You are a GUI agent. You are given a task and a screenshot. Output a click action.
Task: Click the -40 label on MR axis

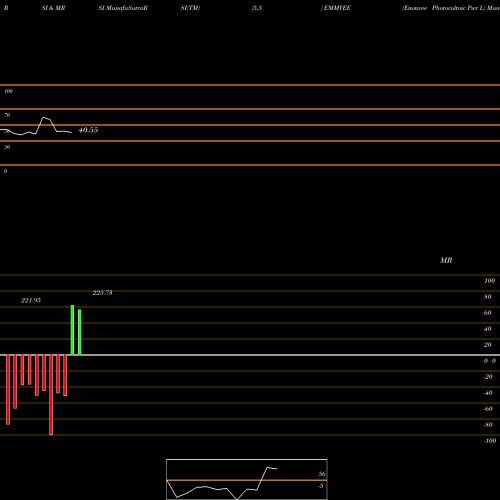[488, 393]
